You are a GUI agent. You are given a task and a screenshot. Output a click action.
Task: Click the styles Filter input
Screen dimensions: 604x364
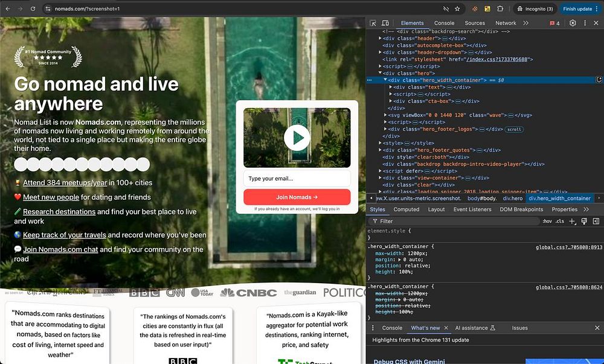click(455, 222)
